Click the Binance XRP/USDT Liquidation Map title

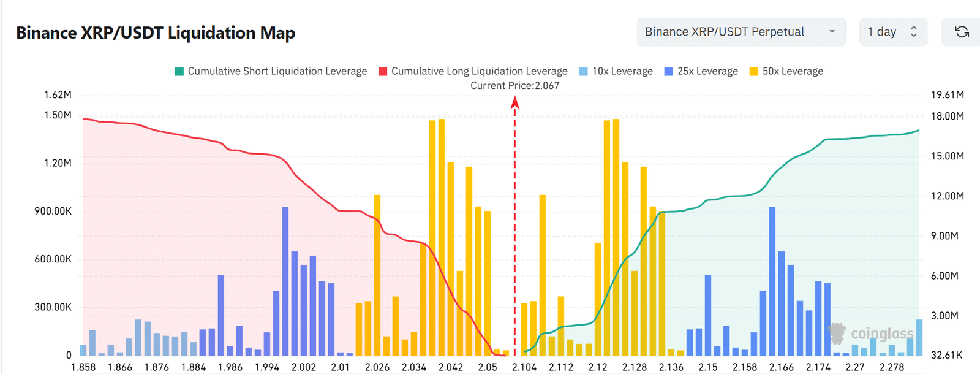156,32
